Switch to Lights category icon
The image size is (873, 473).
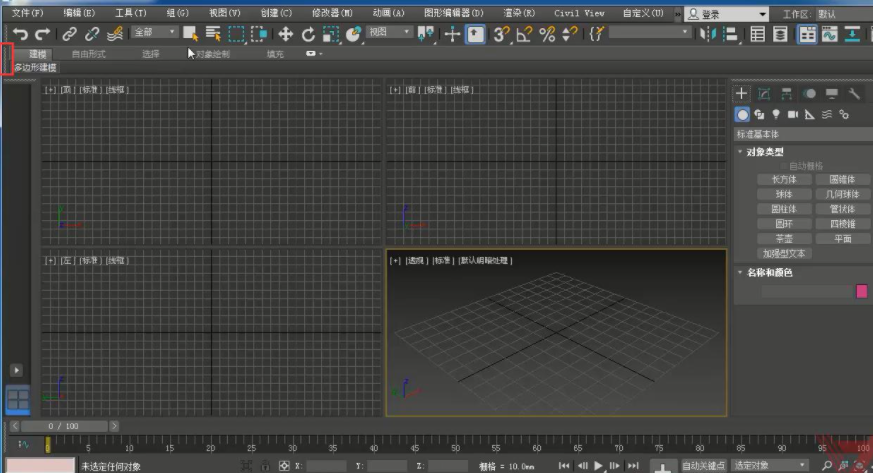tap(775, 114)
